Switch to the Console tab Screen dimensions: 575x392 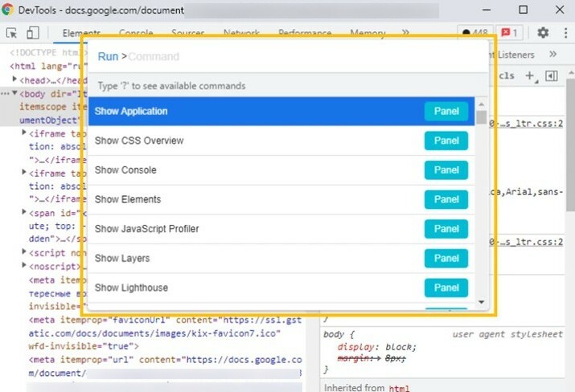click(136, 33)
